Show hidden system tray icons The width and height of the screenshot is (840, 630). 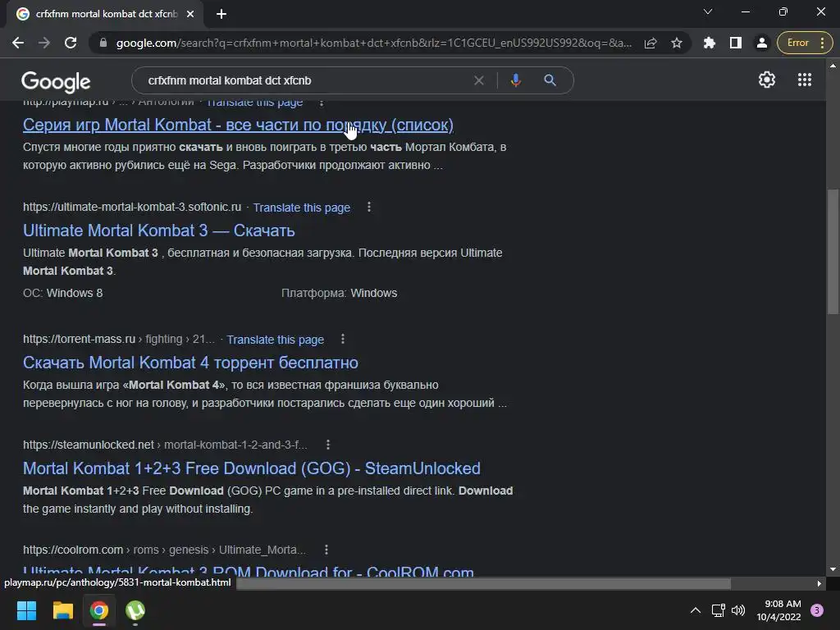pos(696,610)
